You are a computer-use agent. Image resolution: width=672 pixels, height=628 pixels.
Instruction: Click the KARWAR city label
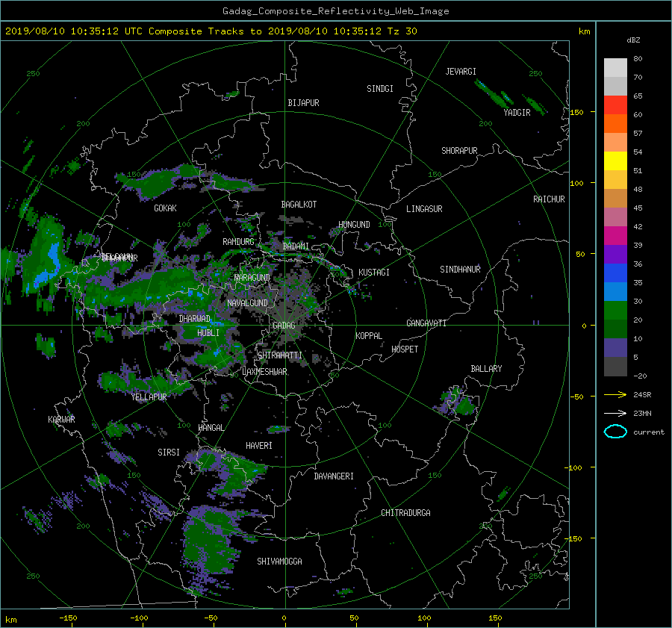point(61,420)
